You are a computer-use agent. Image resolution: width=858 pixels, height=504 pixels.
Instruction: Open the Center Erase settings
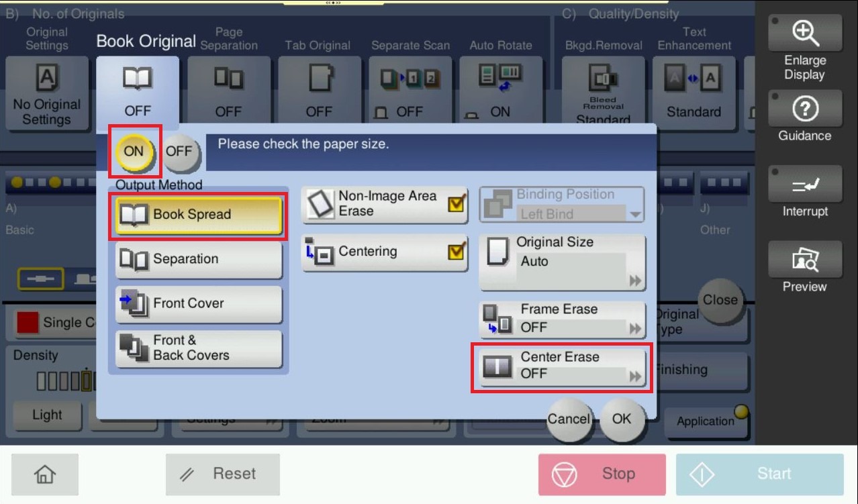coord(563,366)
